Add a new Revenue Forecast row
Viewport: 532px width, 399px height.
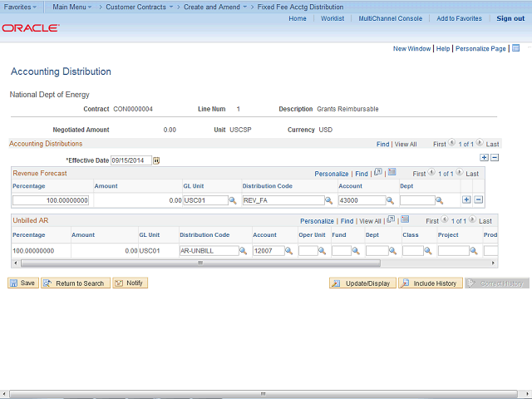point(466,199)
